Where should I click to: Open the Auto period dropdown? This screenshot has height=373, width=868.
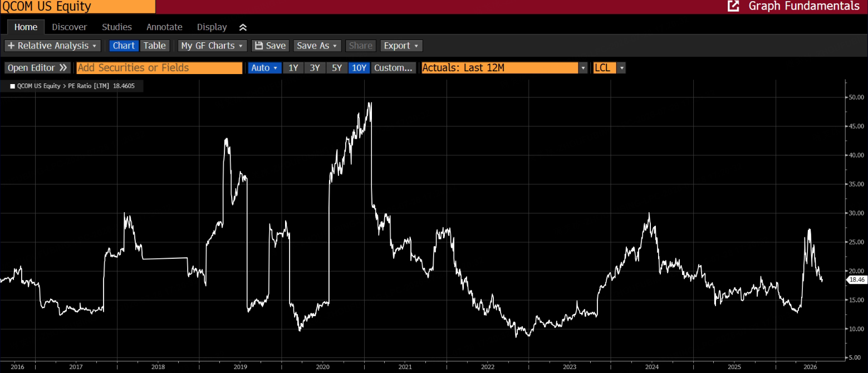264,68
